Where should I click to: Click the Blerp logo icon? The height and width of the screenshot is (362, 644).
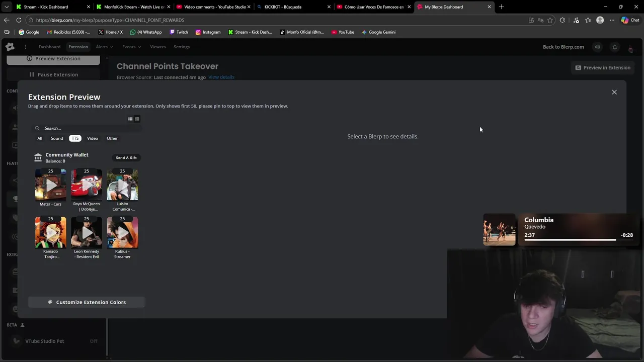tap(10, 47)
